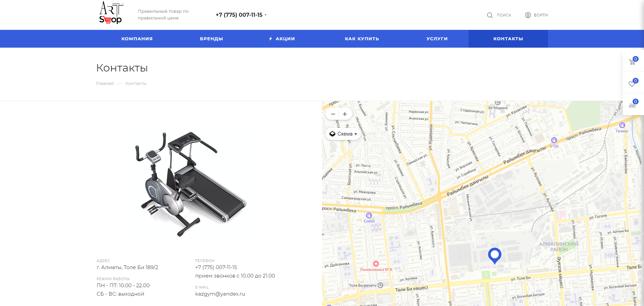Click the Поликлиника №8 map marker
This screenshot has height=306, width=644.
(x=376, y=264)
